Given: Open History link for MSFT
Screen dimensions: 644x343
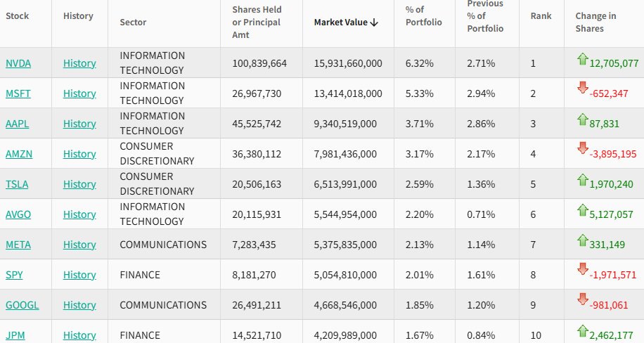Looking at the screenshot, I should pos(79,93).
